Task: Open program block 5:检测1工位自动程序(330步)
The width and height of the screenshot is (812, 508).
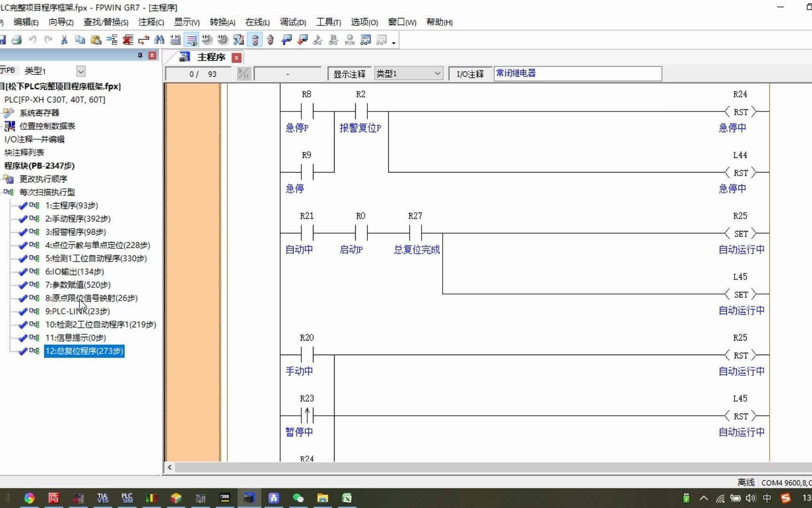Action: click(96, 258)
